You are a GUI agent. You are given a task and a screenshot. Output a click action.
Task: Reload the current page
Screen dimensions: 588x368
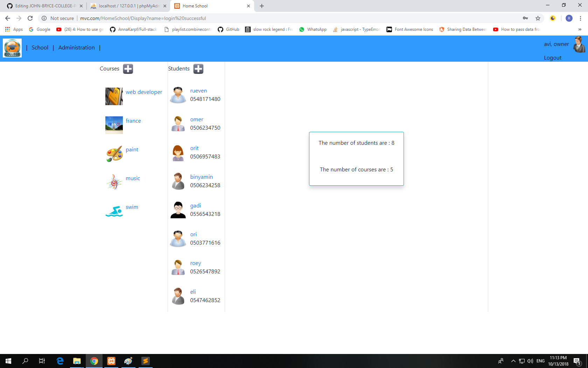(30, 18)
